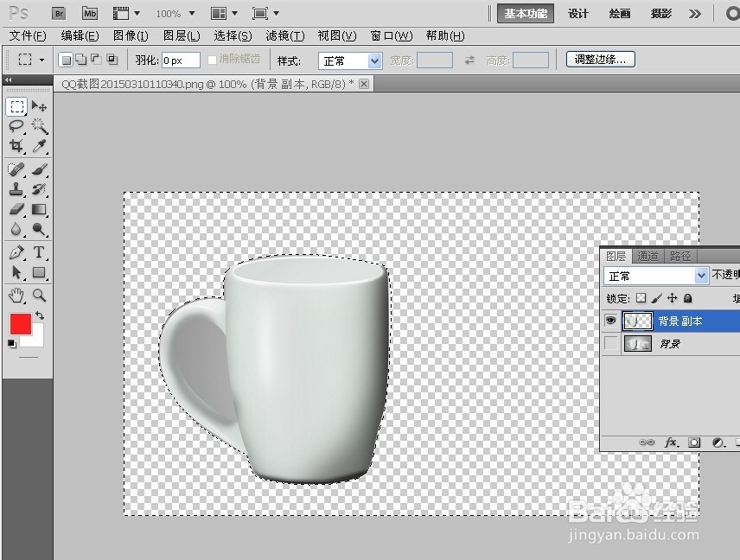Open the 样式 style dropdown
The image size is (740, 560).
(350, 60)
